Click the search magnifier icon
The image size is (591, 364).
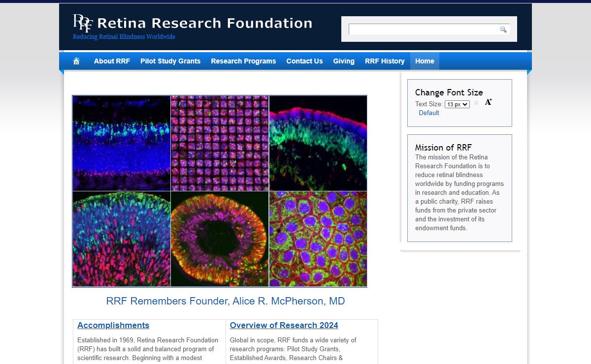pos(503,30)
